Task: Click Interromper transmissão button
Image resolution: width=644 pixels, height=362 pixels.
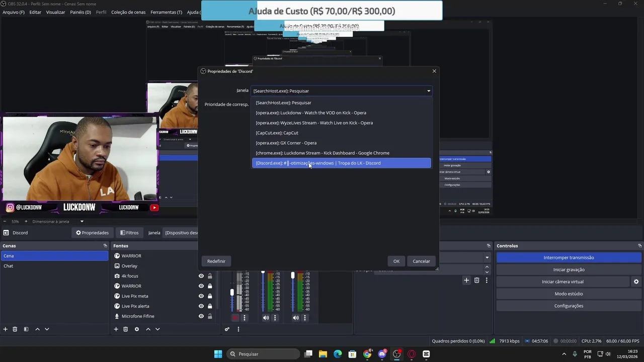Action: [x=569, y=257]
